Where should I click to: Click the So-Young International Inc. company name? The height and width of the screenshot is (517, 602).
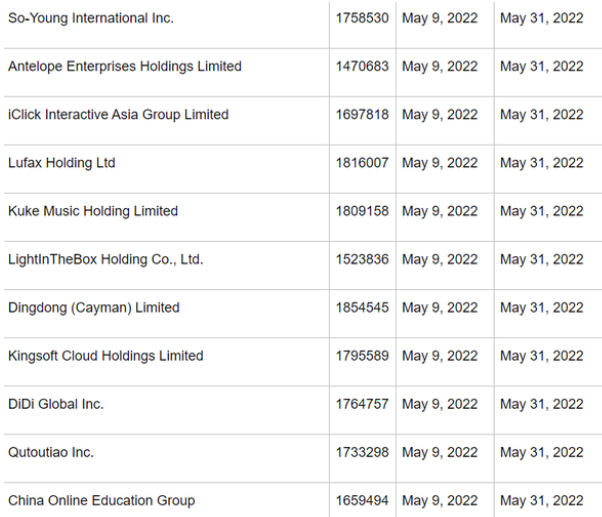91,18
